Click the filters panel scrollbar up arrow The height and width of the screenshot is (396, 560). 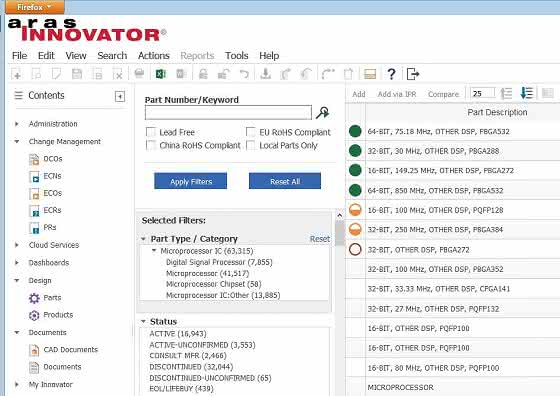point(340,215)
